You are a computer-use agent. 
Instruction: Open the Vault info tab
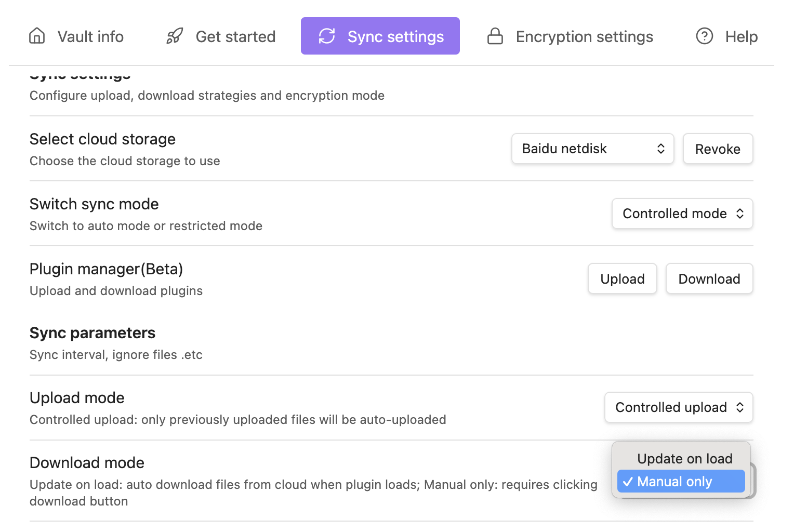tap(90, 36)
